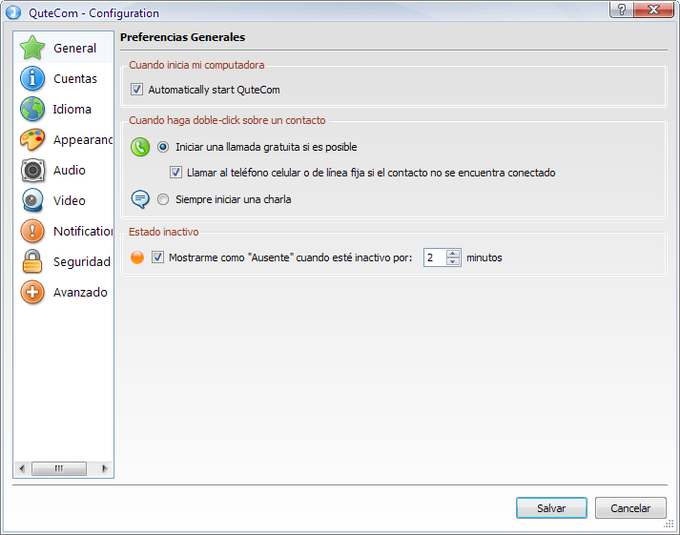Click the webcam Video icon
This screenshot has height=535, width=680.
coord(32,200)
